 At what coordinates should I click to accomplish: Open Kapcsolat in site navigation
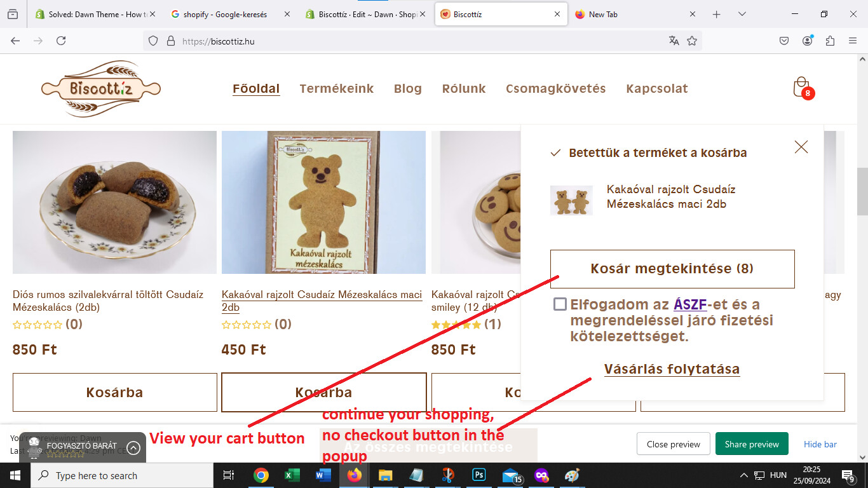pyautogui.click(x=657, y=88)
